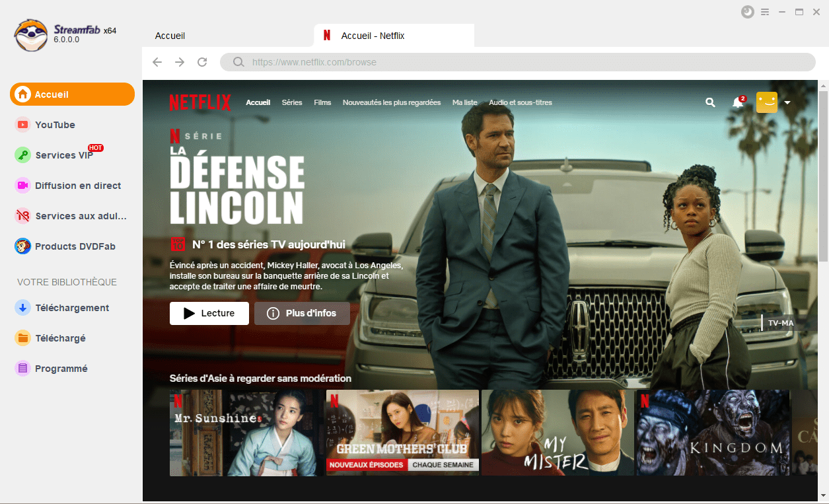Open Nouveautés les plus regardées

[392, 102]
